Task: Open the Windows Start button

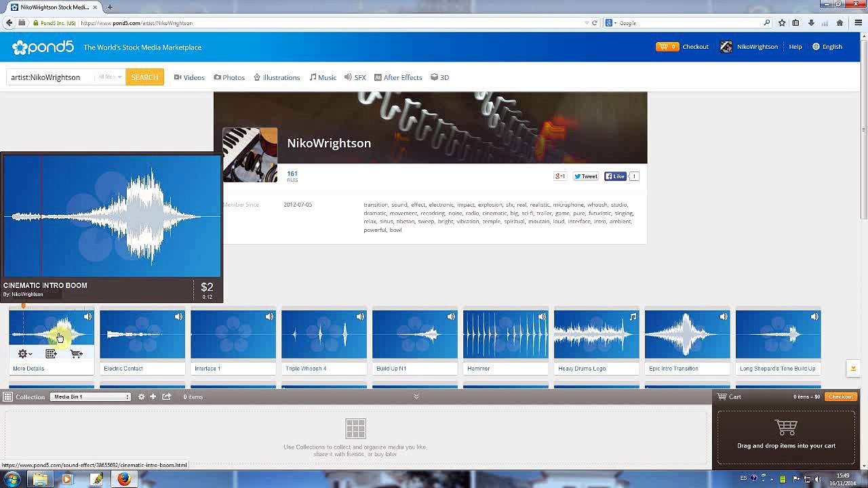Action: (13, 479)
